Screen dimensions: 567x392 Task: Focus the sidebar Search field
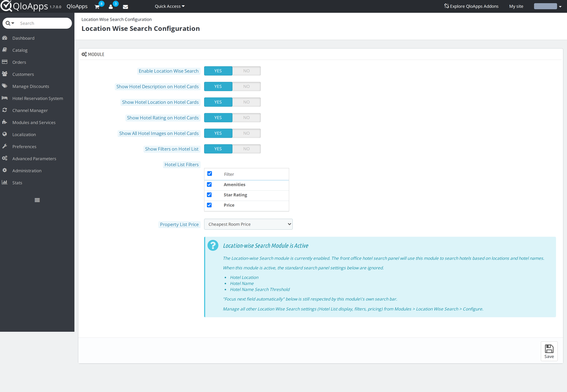tap(44, 23)
